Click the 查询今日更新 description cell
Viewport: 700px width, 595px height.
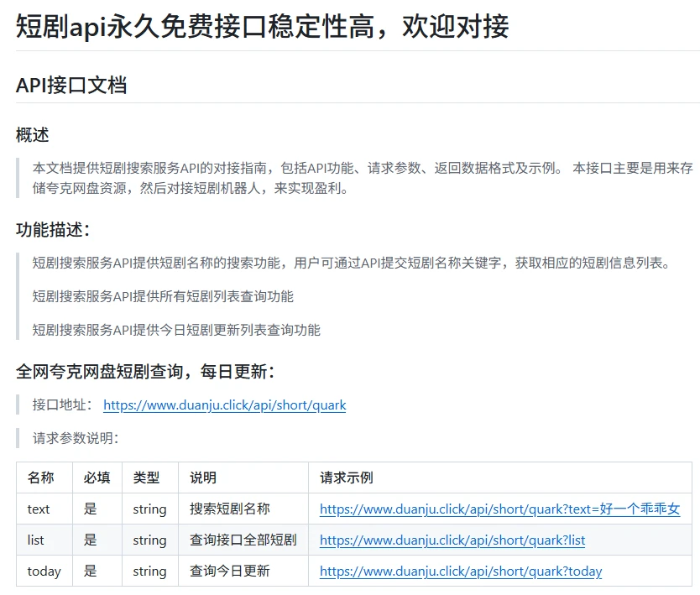[230, 572]
